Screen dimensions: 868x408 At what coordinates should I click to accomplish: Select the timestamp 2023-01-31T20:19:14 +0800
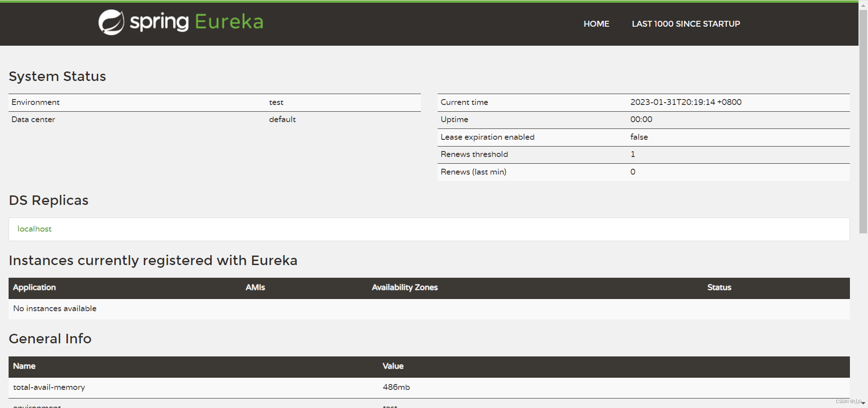click(686, 102)
